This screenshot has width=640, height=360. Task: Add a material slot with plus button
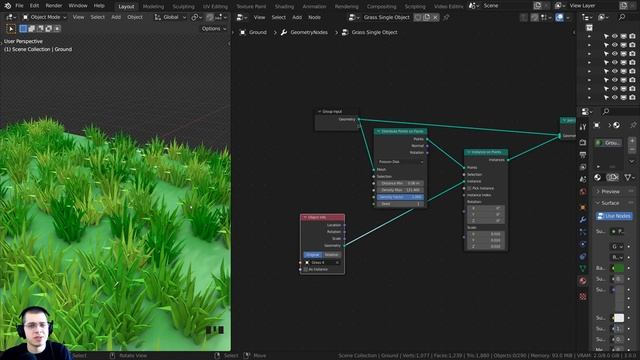tap(632, 141)
